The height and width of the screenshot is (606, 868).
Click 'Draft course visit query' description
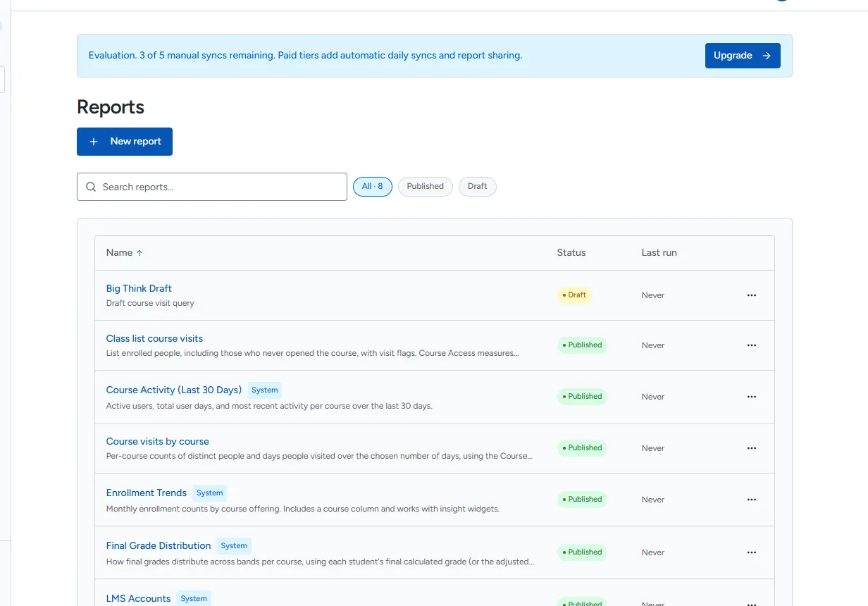[x=150, y=303]
